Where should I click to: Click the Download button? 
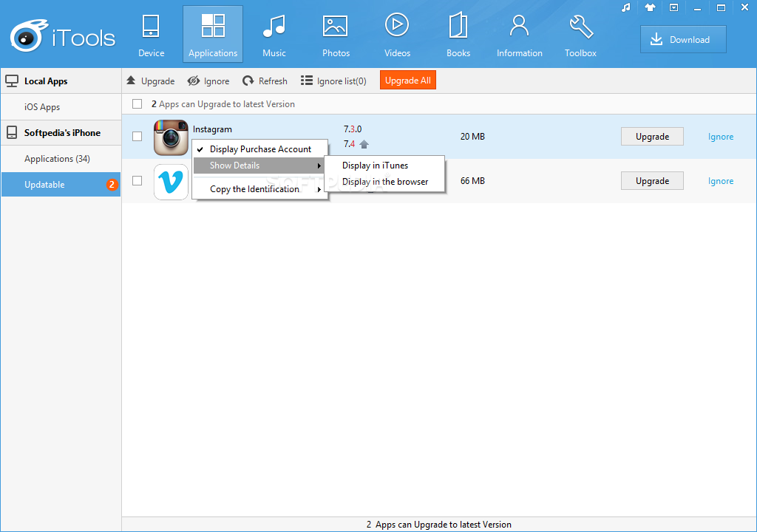point(683,40)
